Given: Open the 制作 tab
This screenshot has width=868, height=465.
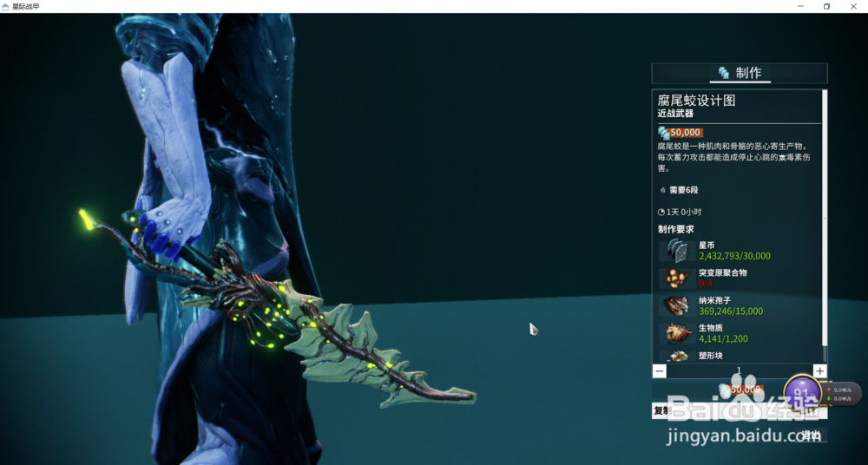Looking at the screenshot, I should pyautogui.click(x=740, y=73).
